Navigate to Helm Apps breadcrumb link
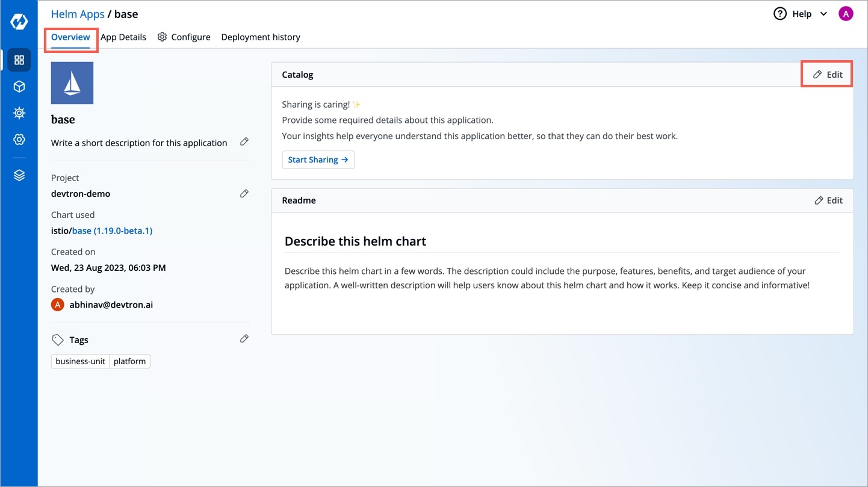The height and width of the screenshot is (487, 868). (78, 14)
